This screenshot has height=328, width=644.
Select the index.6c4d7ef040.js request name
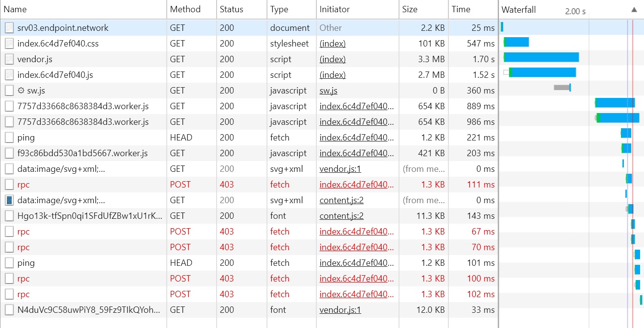coord(55,75)
